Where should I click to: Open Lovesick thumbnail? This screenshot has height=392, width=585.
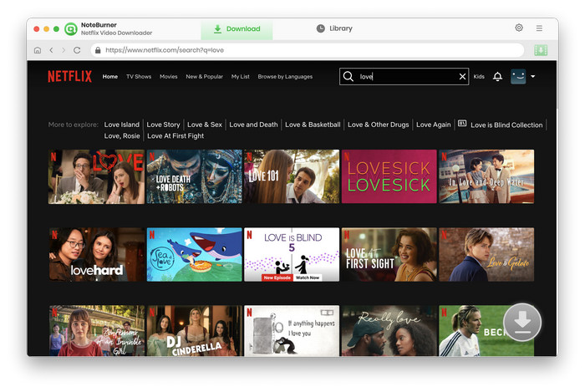pyautogui.click(x=389, y=177)
